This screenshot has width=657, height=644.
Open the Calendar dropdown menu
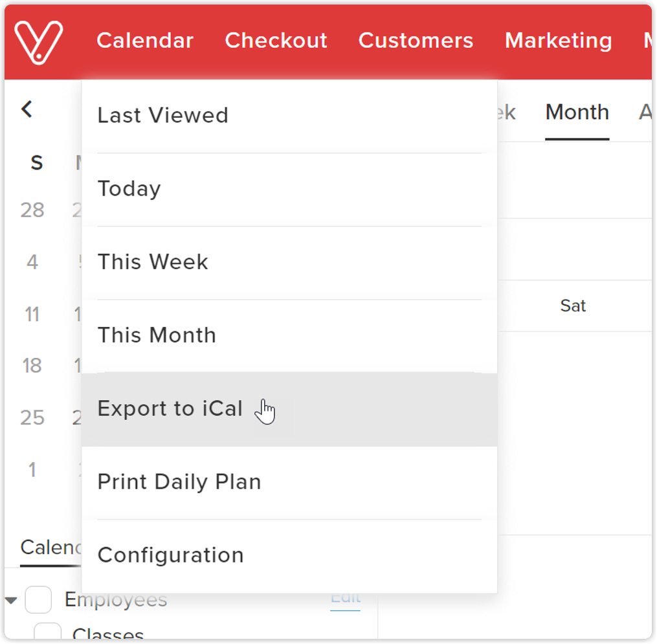[145, 41]
